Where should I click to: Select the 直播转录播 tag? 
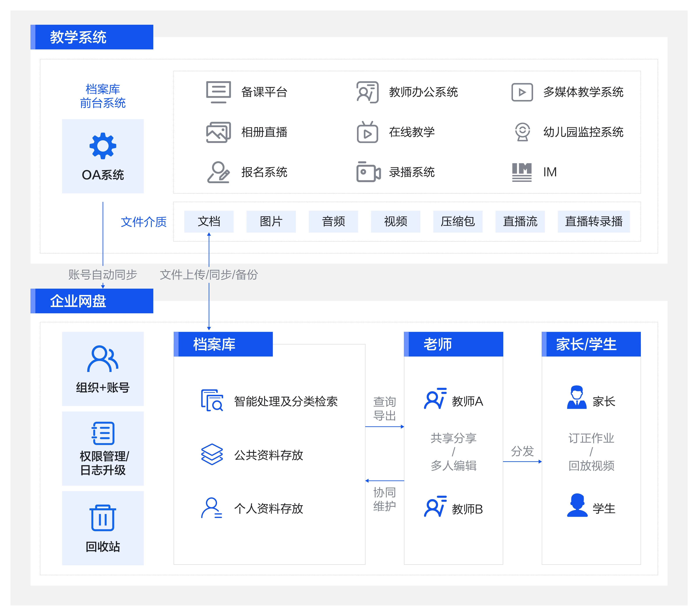point(594,221)
